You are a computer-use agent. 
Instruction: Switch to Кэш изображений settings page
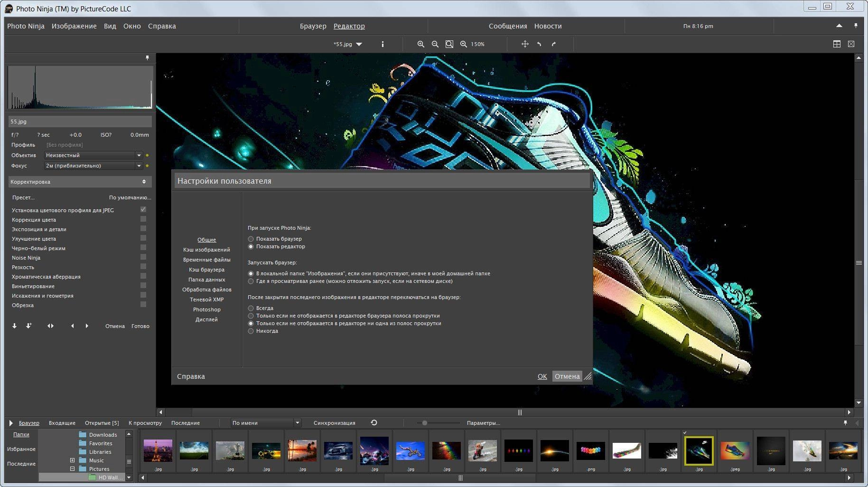coord(206,250)
